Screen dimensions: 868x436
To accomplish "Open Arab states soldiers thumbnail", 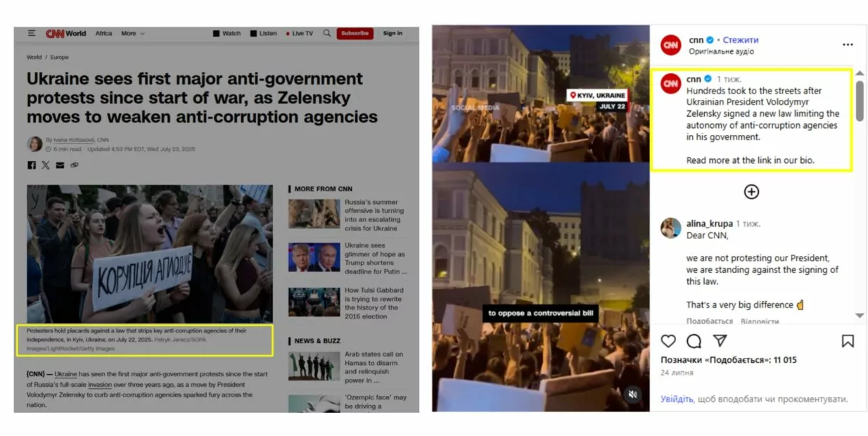I will (314, 366).
